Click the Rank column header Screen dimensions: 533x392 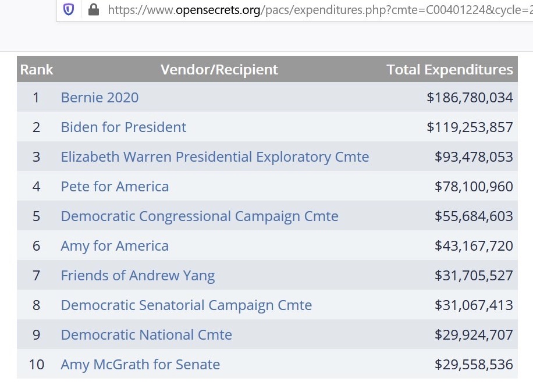[x=36, y=70]
